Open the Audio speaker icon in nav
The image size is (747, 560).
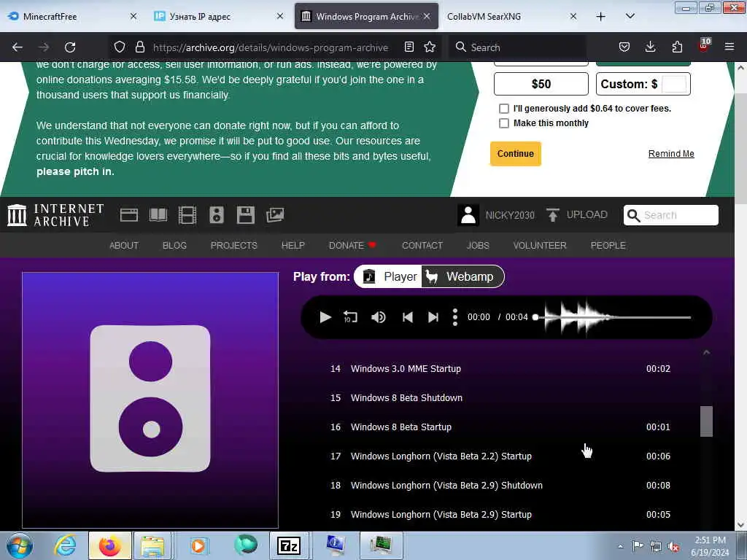coord(216,215)
